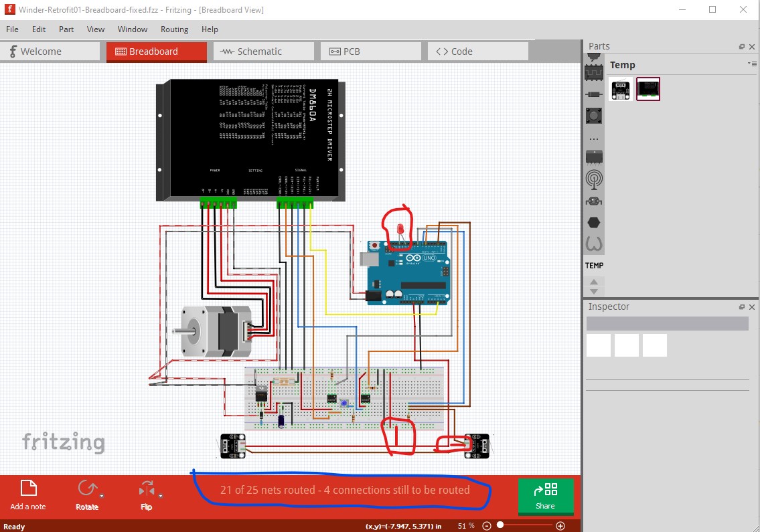Click the zoom slider handle
Viewport: 760px width, 532px height.
click(x=500, y=525)
